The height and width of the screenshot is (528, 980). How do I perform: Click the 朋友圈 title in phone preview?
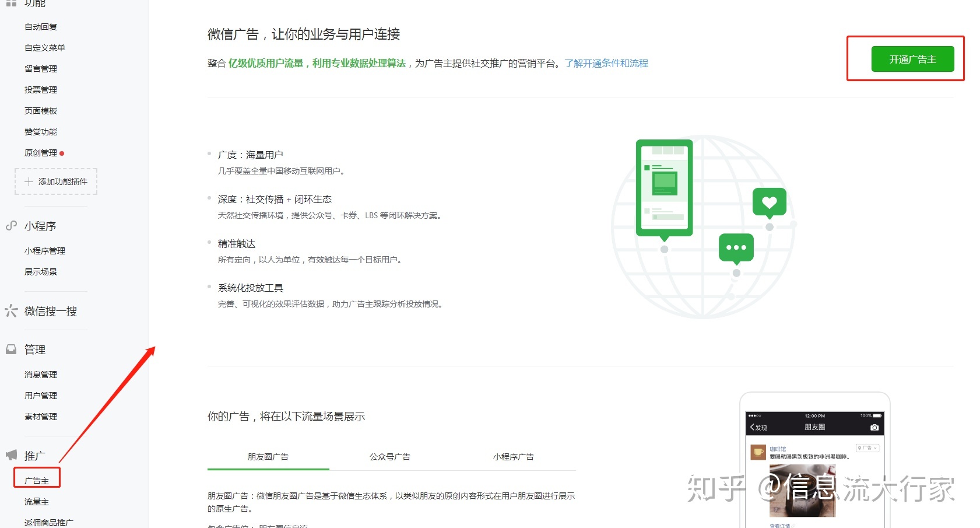(x=814, y=427)
